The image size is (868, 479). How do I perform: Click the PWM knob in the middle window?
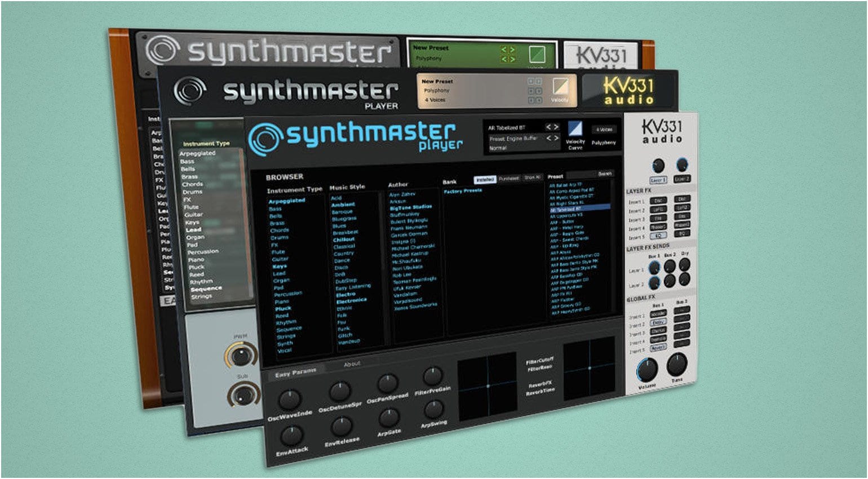[241, 356]
